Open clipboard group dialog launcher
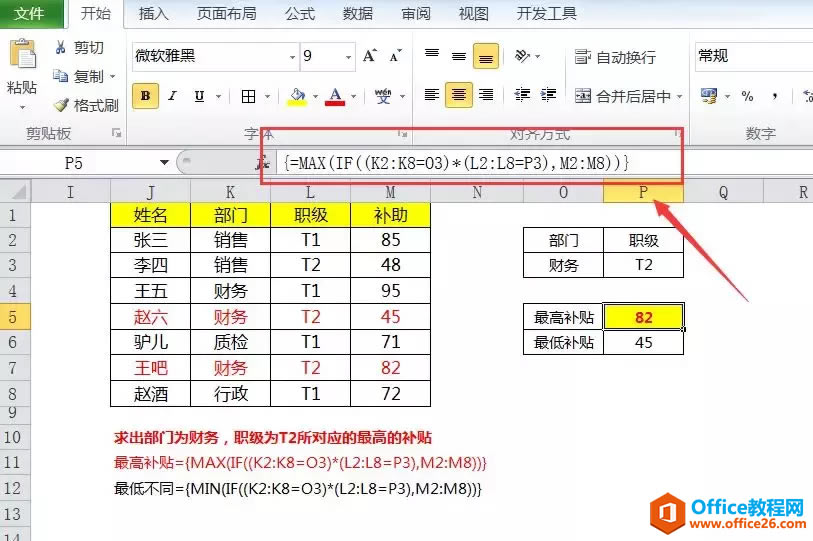This screenshot has width=813, height=541. point(117,133)
